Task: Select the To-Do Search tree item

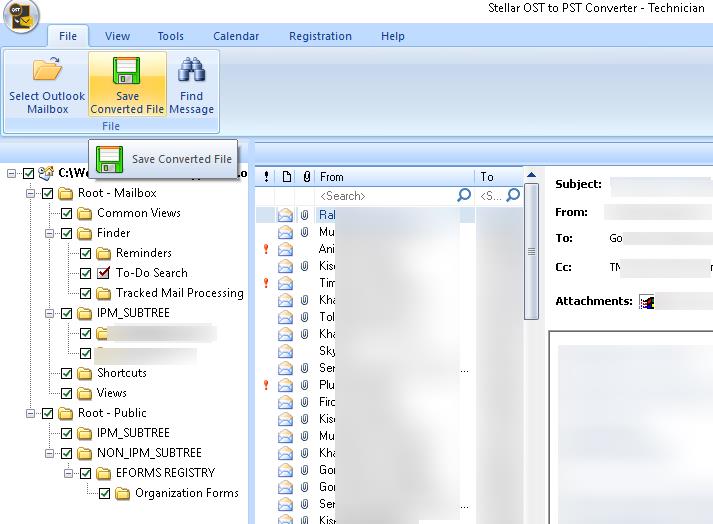Action: [x=151, y=273]
